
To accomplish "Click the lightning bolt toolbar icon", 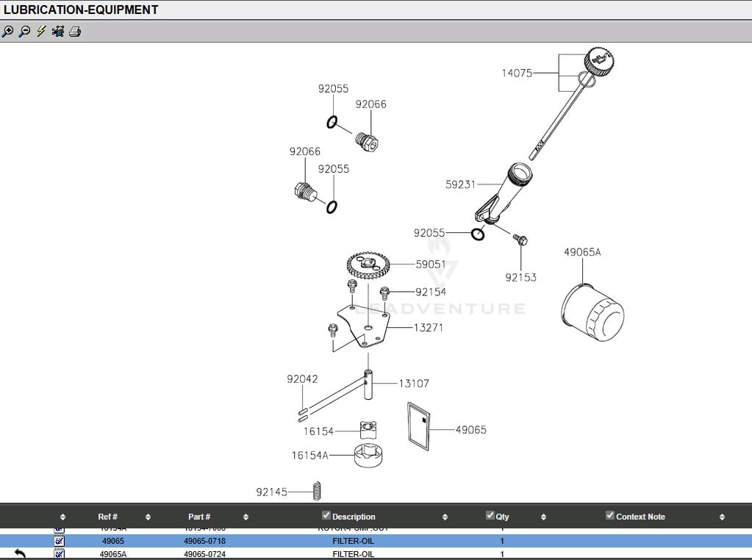I will tap(41, 32).
